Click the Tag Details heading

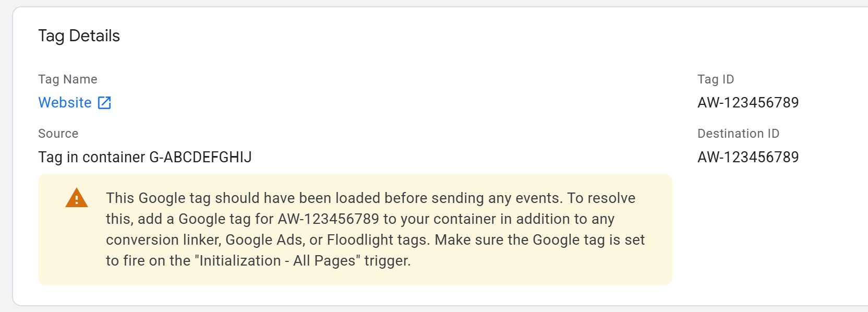(x=79, y=35)
